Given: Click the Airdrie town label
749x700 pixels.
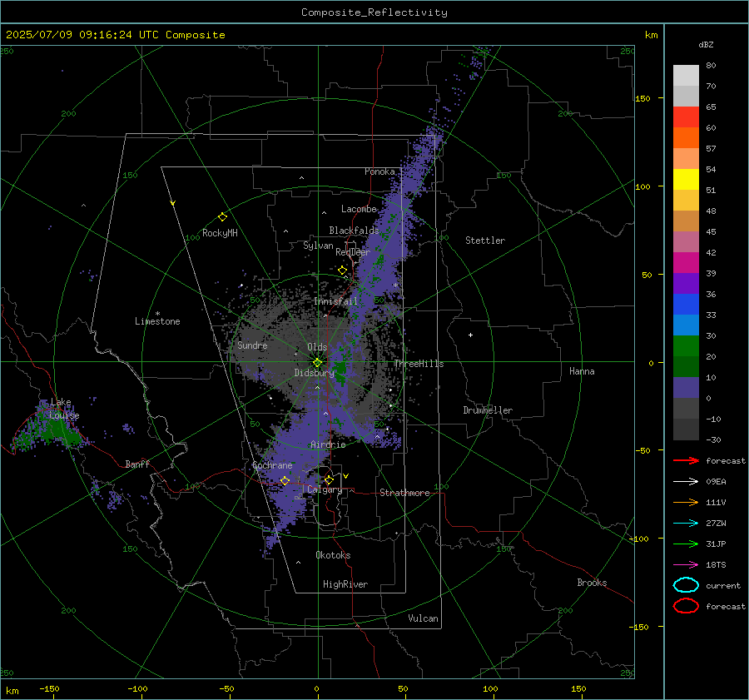Looking at the screenshot, I should click(x=328, y=444).
